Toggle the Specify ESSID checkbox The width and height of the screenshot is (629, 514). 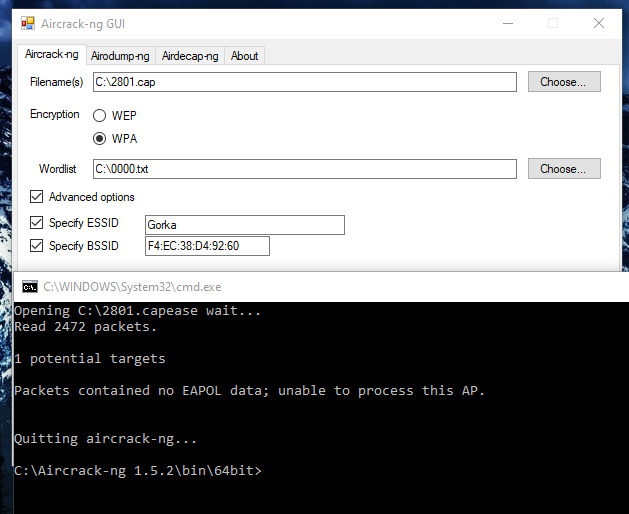click(37, 223)
